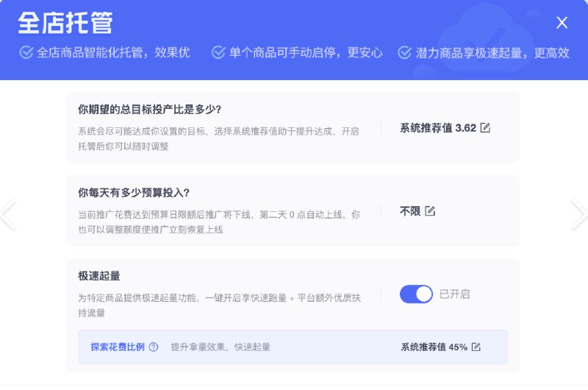Close the 全店托管 dialog with the X
Screen dimensions: 588x390
click(562, 23)
